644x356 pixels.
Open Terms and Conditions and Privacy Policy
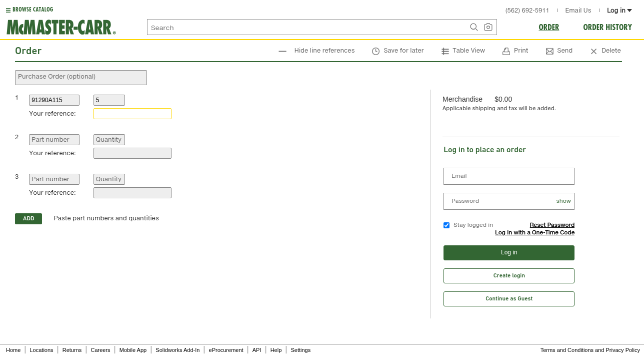click(x=590, y=350)
